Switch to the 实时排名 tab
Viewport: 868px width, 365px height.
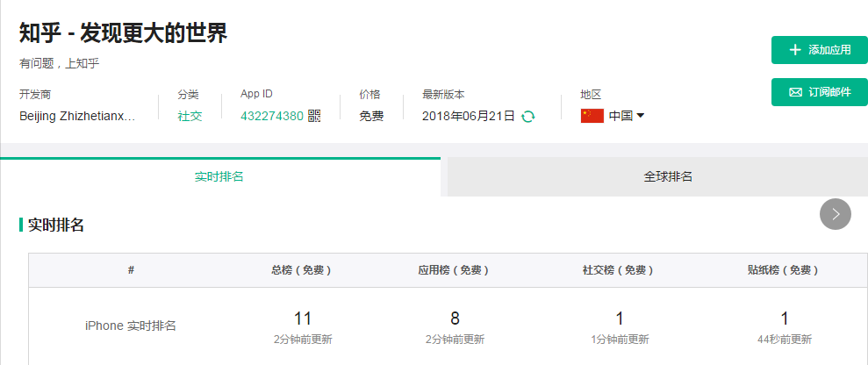click(219, 176)
